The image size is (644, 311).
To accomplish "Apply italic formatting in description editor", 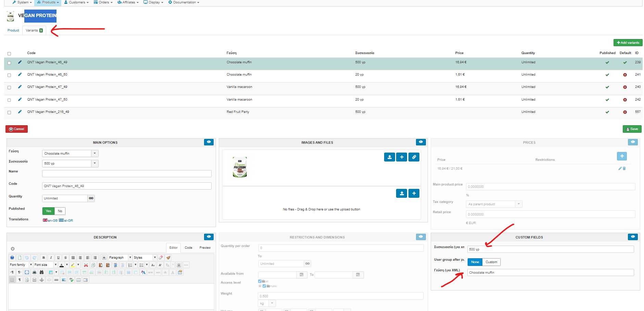I will 51,258.
